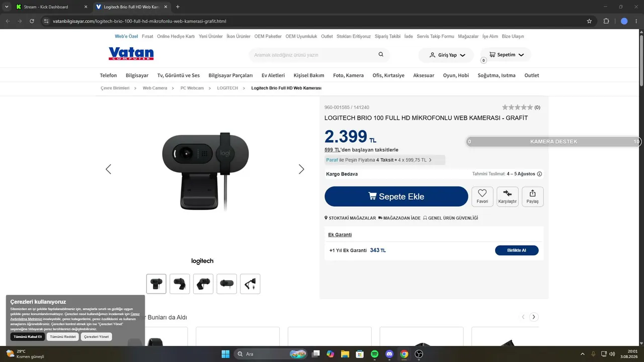
Task: Click the browser address bar URL
Action: (x=139, y=21)
